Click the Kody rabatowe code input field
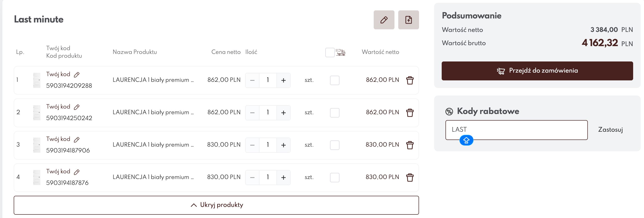Screen dimensions: 644x218 pyautogui.click(x=516, y=130)
